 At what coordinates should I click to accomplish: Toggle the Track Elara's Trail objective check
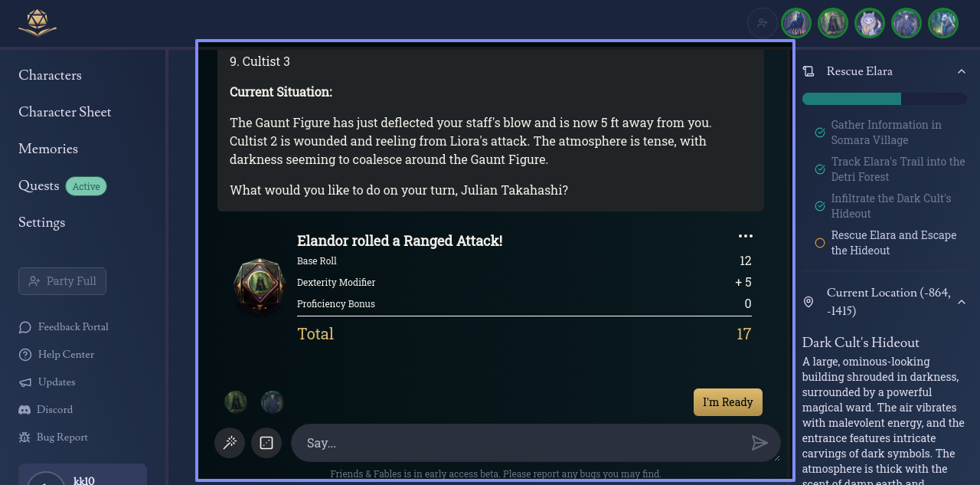[x=820, y=169]
